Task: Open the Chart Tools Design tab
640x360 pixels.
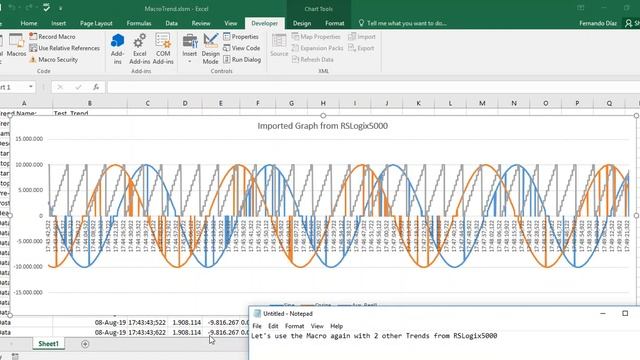Action: point(302,23)
